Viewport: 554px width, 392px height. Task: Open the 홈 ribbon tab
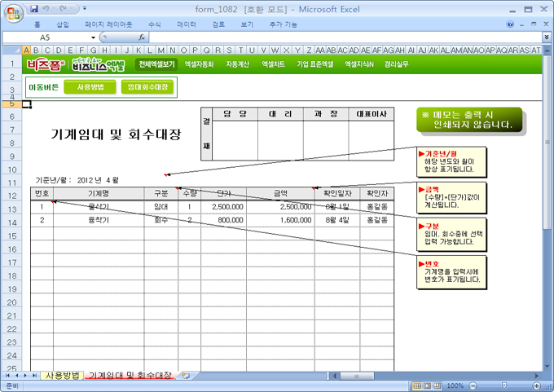[37, 24]
